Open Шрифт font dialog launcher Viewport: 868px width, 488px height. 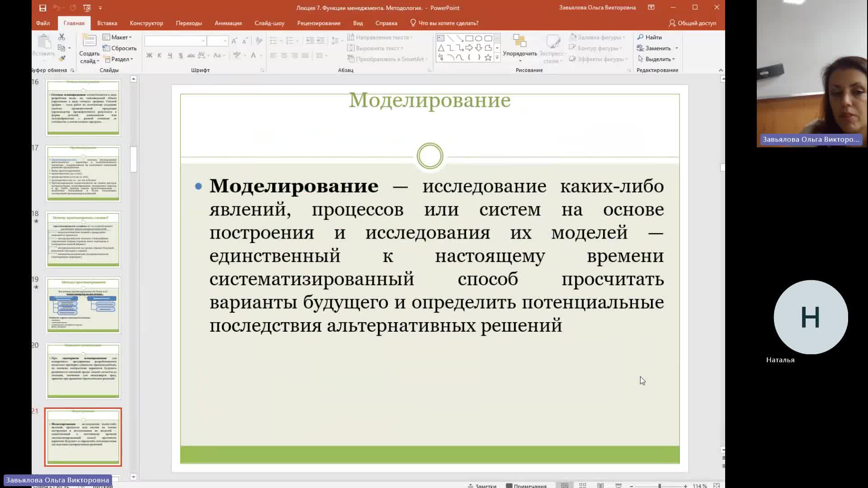(262, 70)
